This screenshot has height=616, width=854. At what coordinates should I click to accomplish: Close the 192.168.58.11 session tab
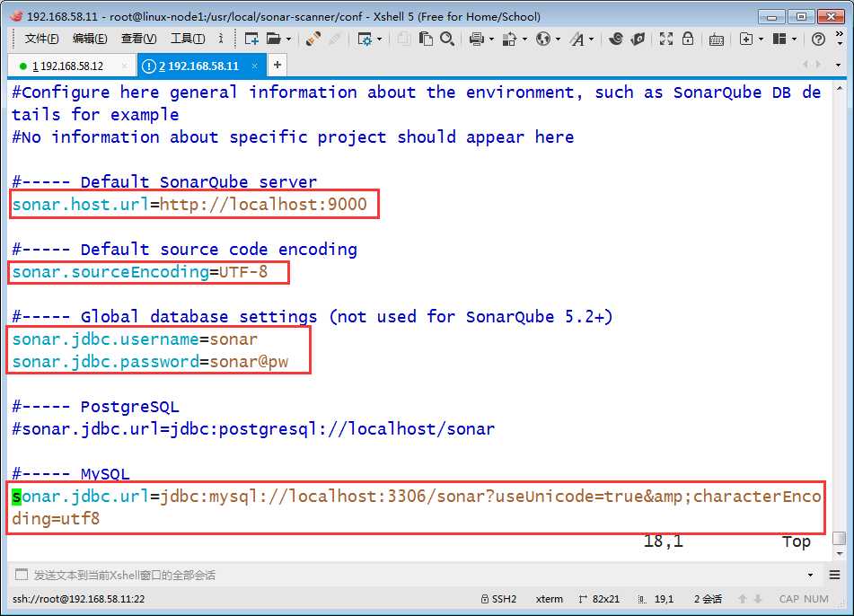tap(254, 66)
